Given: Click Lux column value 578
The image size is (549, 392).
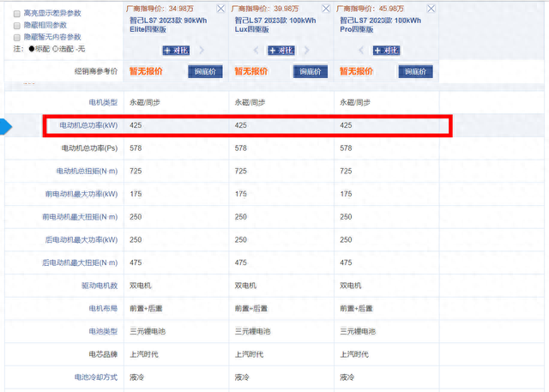Looking at the screenshot, I should [x=241, y=148].
